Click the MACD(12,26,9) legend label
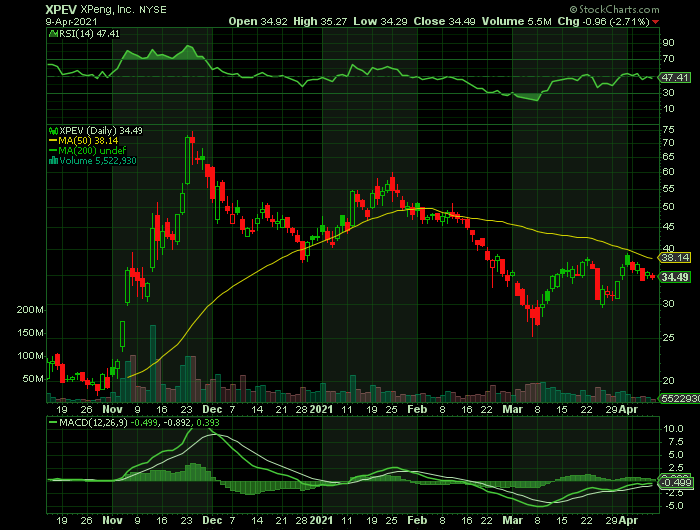The width and height of the screenshot is (700, 530). pyautogui.click(x=95, y=422)
